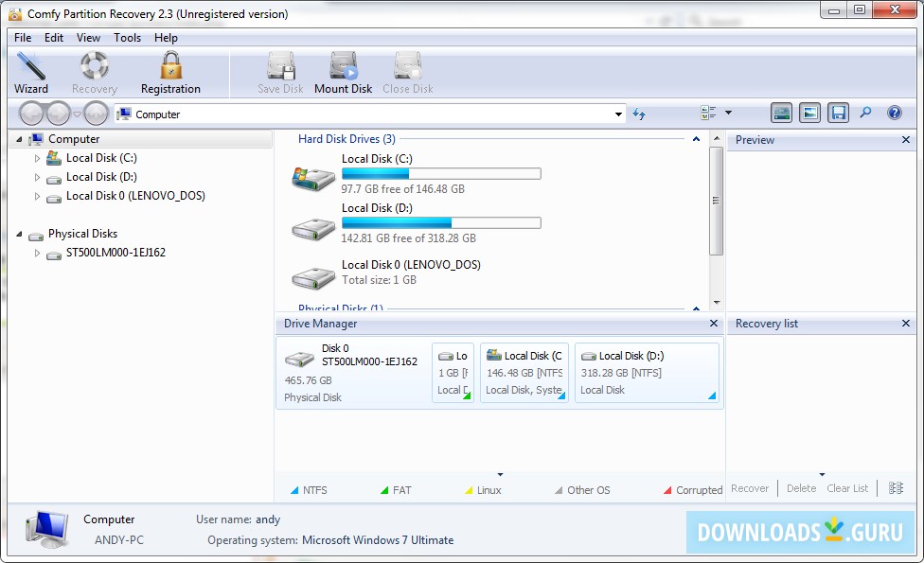Refresh the view with the blue arrows icon
The width and height of the screenshot is (924, 563).
(x=639, y=114)
